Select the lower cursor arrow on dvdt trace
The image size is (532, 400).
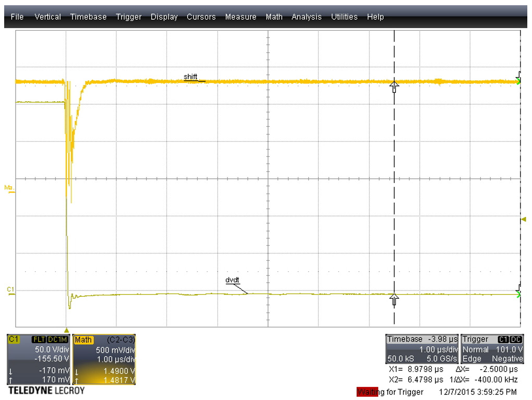394,299
